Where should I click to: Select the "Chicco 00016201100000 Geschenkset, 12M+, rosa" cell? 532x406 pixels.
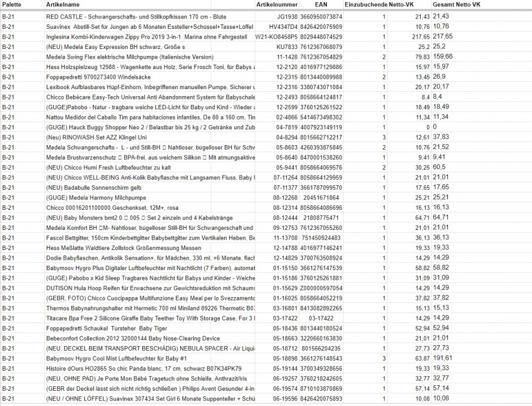112,208
